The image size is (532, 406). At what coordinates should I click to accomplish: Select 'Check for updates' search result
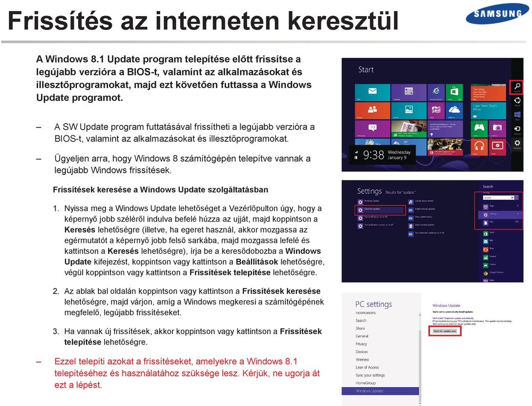380,210
